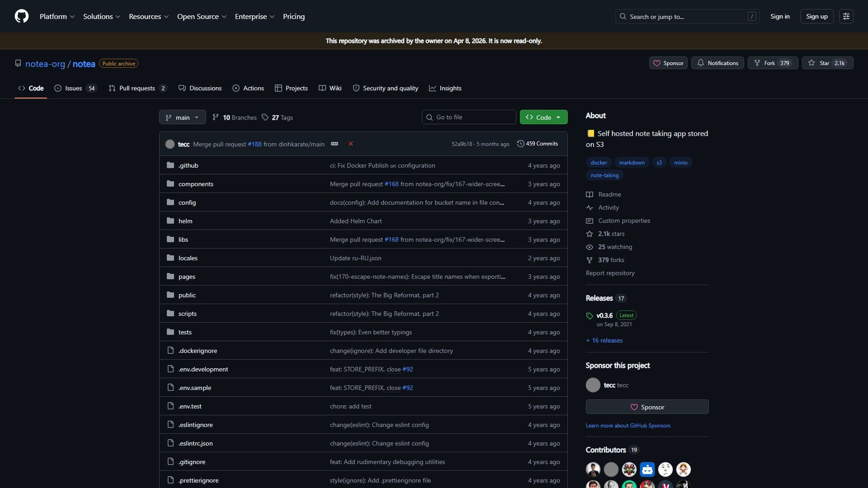The height and width of the screenshot is (488, 868).
Task: Click the .github folder icon
Action: [x=170, y=165]
